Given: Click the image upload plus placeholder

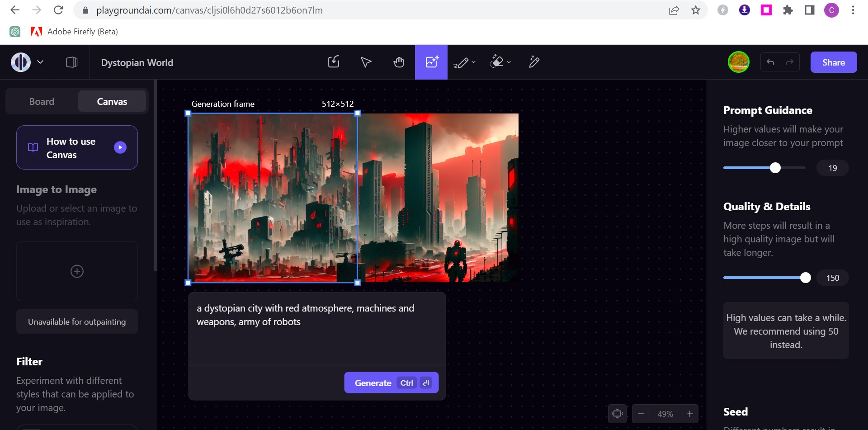Looking at the screenshot, I should coord(77,271).
